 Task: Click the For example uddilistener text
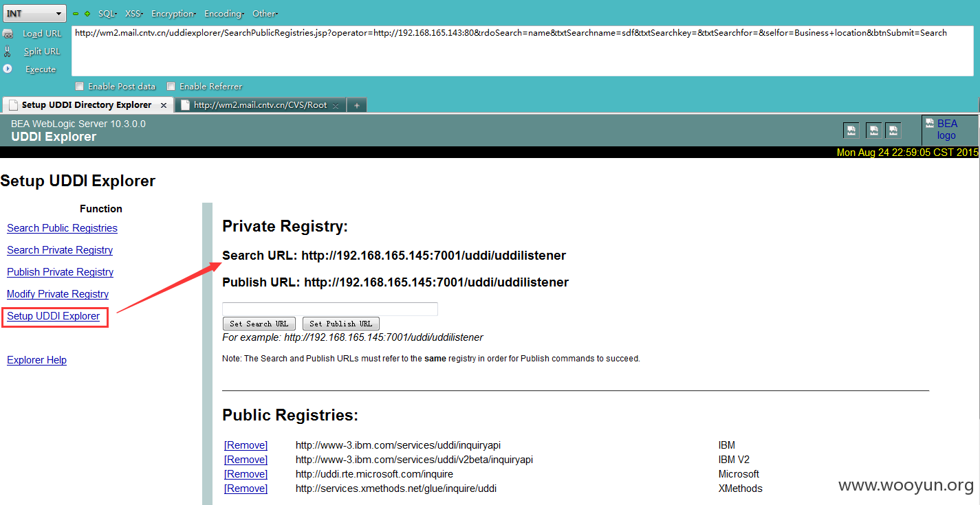pyautogui.click(x=353, y=337)
